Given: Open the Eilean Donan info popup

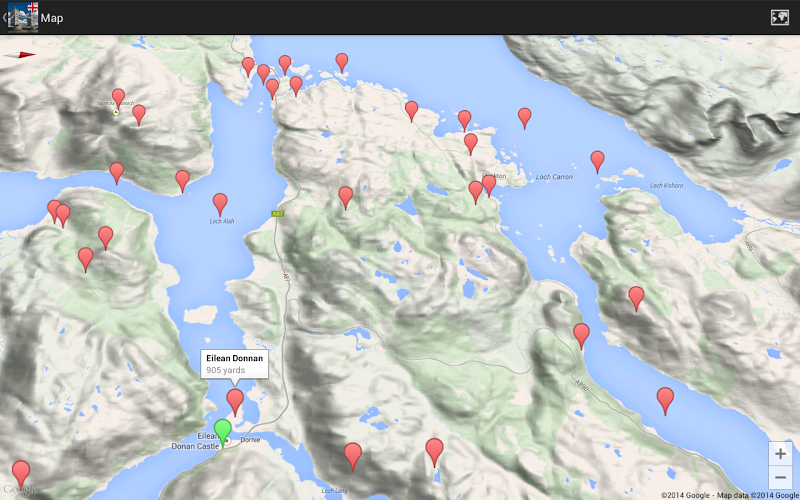Looking at the screenshot, I should coord(235,364).
